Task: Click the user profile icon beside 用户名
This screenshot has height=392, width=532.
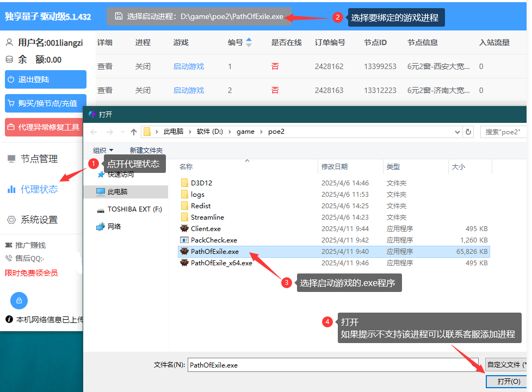Action: click(x=9, y=42)
